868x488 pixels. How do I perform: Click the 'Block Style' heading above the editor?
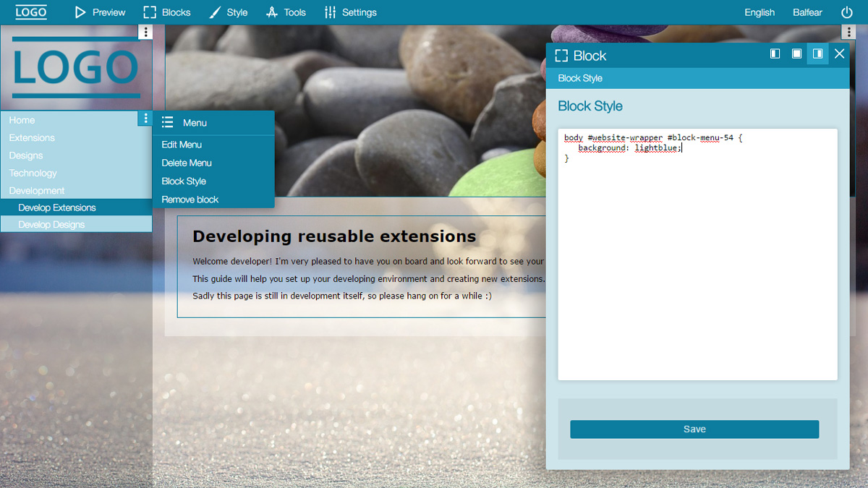[590, 106]
